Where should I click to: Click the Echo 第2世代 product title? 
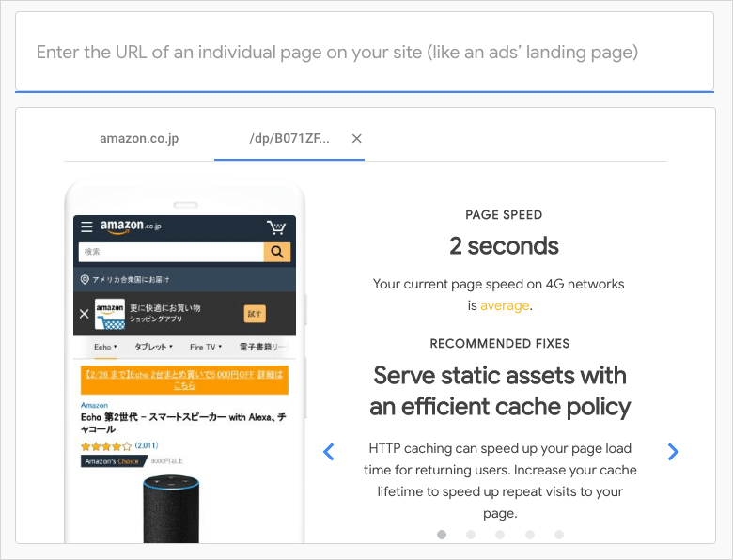[183, 423]
